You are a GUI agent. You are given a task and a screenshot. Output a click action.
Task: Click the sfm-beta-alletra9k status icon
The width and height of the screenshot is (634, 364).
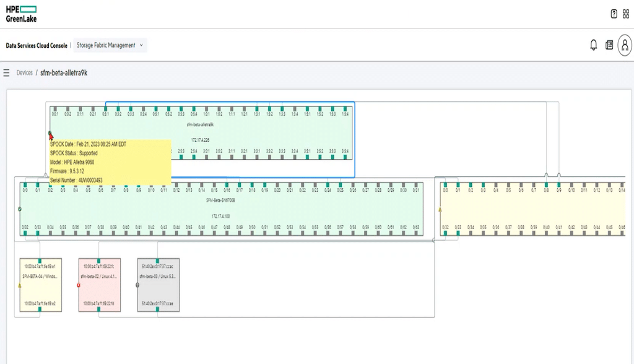[50, 133]
